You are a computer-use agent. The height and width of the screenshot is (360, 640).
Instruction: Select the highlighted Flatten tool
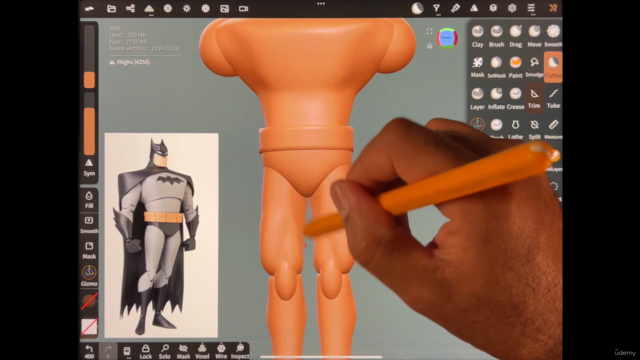tap(553, 67)
